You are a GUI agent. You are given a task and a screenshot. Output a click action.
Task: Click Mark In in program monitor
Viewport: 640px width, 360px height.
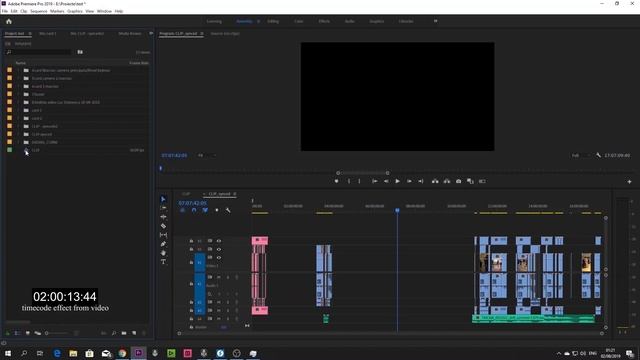click(349, 181)
